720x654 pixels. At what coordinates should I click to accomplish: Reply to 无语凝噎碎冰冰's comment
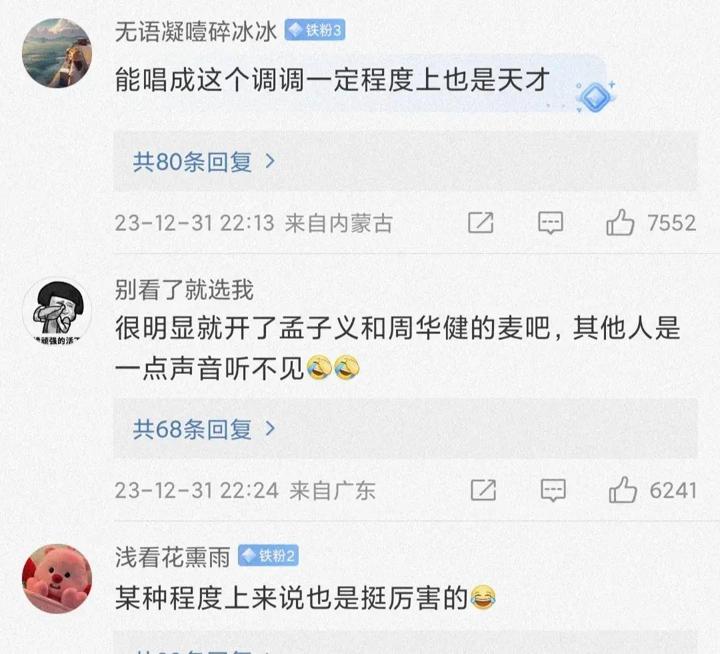click(550, 223)
